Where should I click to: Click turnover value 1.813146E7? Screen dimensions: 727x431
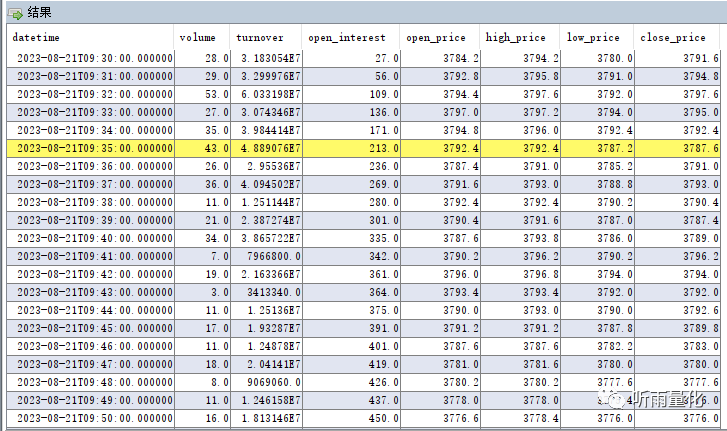[266, 418]
